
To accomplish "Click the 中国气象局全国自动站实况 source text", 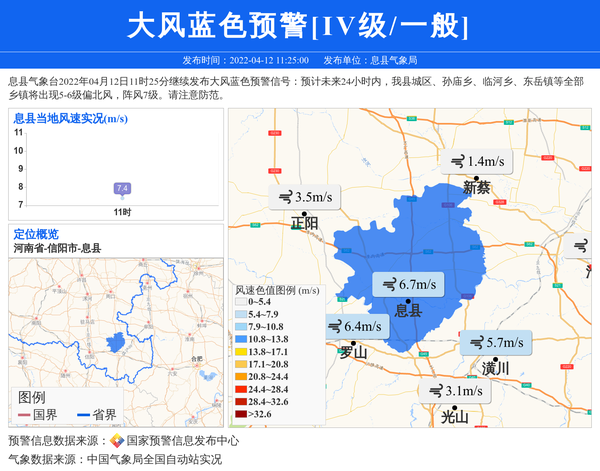I will 154,459.
